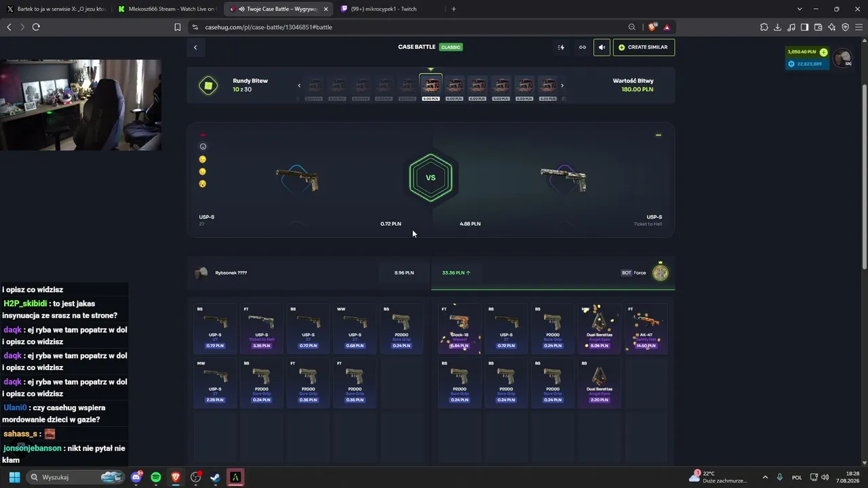Open the Rybsonek player avatar
Screen dimensions: 868x488
tap(201, 273)
